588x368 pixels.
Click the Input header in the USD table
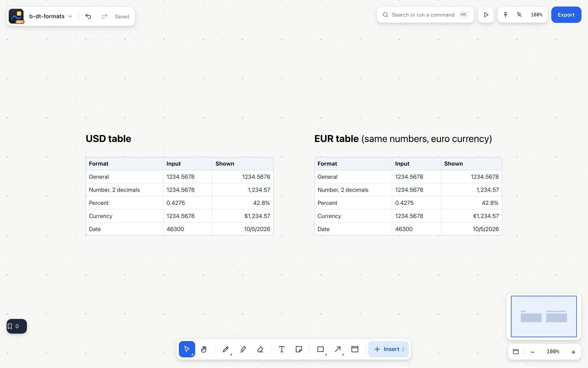click(x=188, y=164)
